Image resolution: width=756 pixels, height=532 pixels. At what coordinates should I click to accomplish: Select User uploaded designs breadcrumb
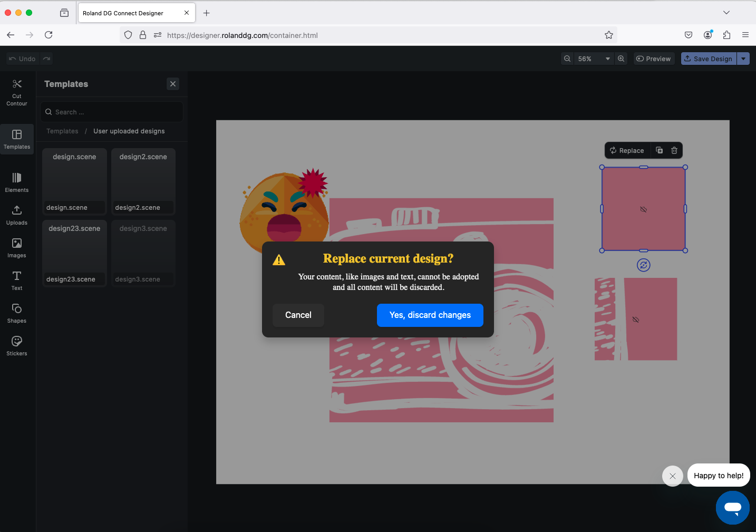(x=129, y=131)
